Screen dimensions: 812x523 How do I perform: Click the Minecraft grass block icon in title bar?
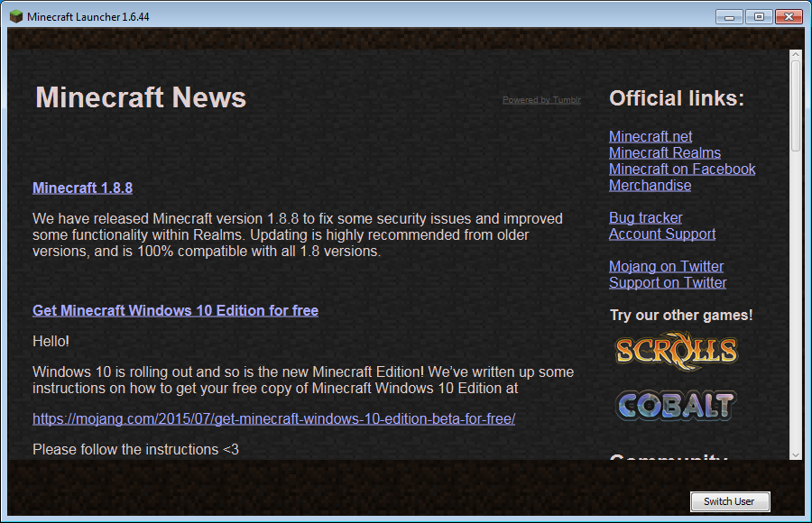pos(16,16)
